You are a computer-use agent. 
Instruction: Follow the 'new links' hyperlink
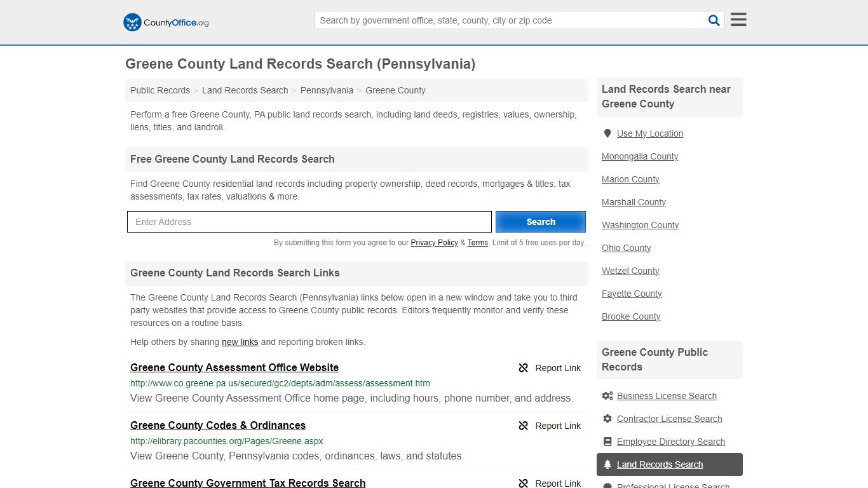pyautogui.click(x=240, y=342)
